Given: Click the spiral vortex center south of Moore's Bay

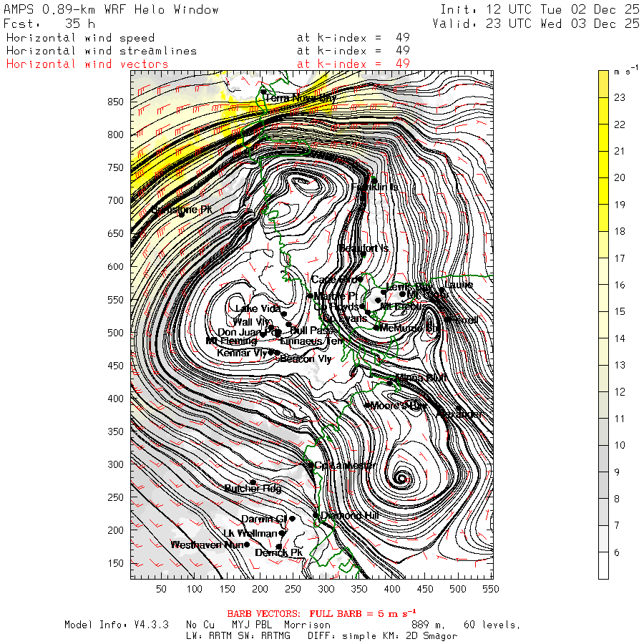Looking at the screenshot, I should coord(401,478).
